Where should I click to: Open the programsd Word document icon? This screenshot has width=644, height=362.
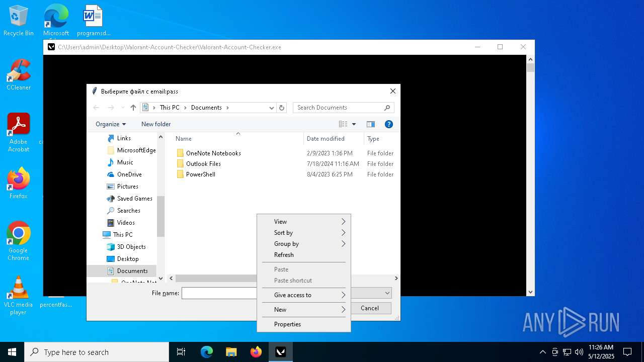(94, 21)
